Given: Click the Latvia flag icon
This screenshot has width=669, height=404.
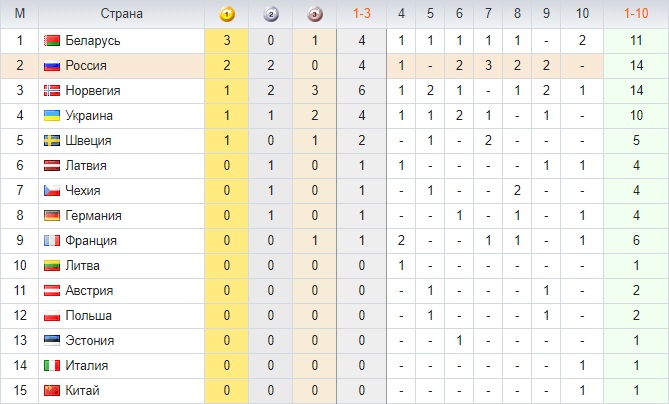Looking at the screenshot, I should click(52, 166).
